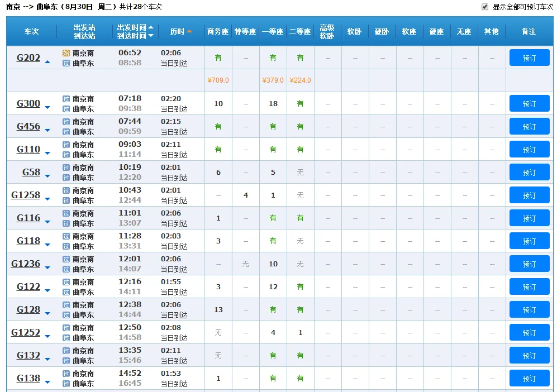Collapse the G202 price details arrow

47,61
